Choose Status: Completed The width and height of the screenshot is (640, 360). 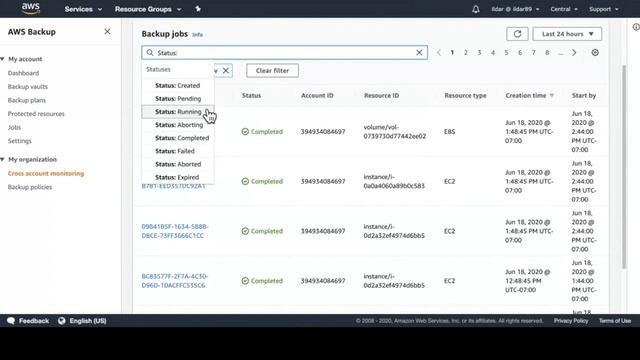[178, 138]
